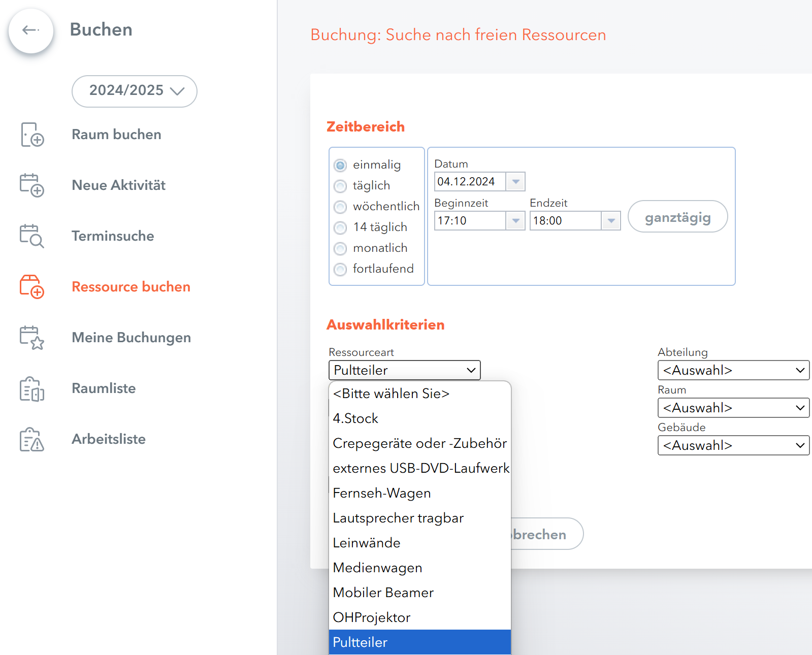812x655 pixels.
Task: Click the Ressource buchen orange icon
Action: [x=32, y=287]
